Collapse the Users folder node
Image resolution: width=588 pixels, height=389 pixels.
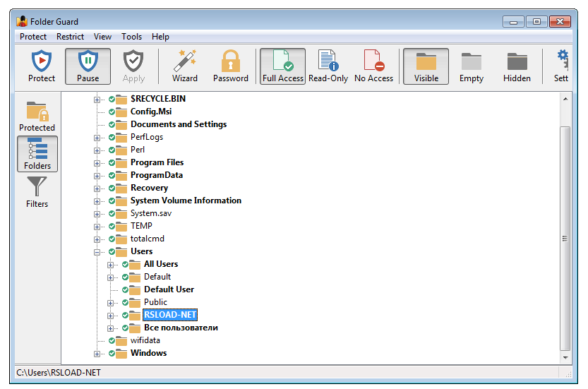point(97,252)
